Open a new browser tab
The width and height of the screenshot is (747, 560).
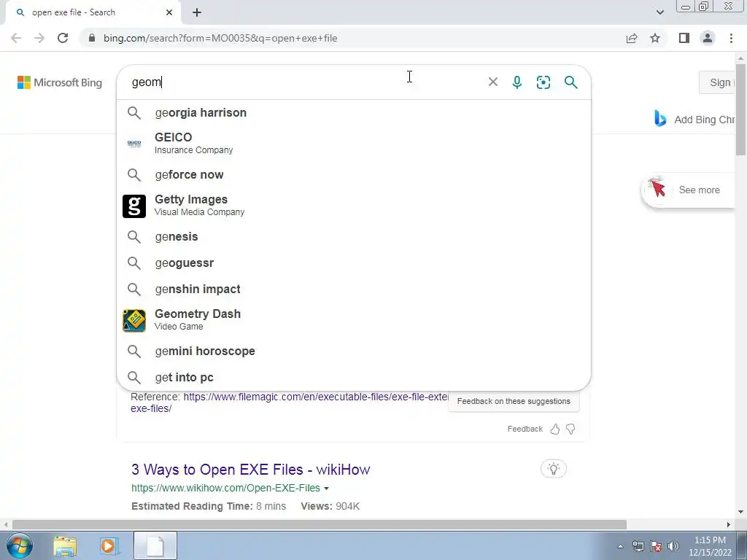click(x=197, y=12)
